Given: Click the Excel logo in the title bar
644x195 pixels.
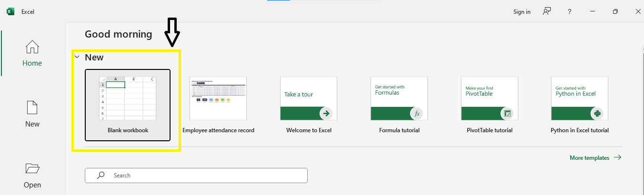Looking at the screenshot, I should coord(10,11).
